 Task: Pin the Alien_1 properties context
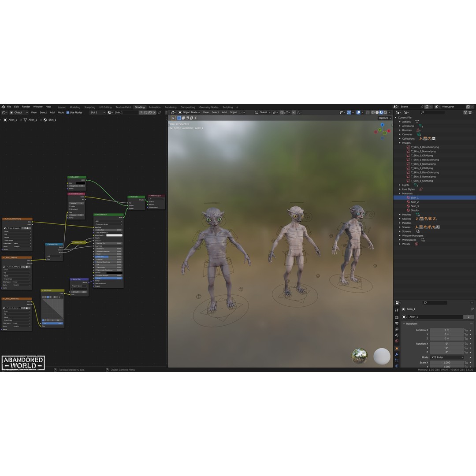point(472,309)
